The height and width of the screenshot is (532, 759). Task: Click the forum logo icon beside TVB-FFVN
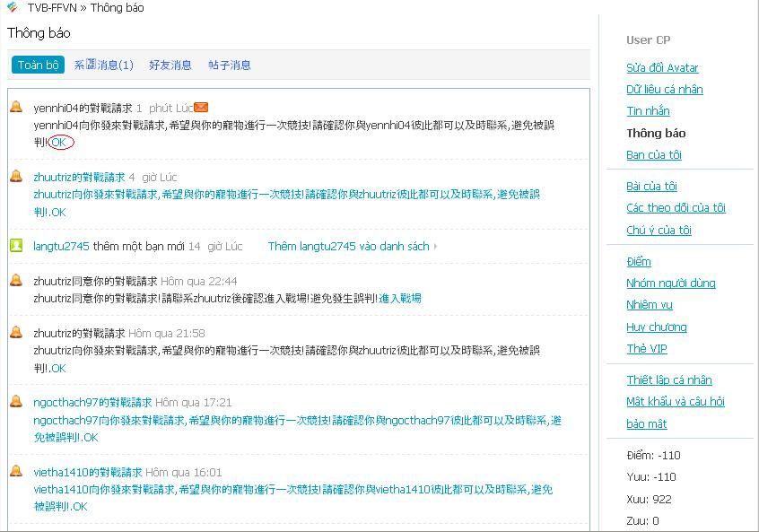pyautogui.click(x=13, y=7)
